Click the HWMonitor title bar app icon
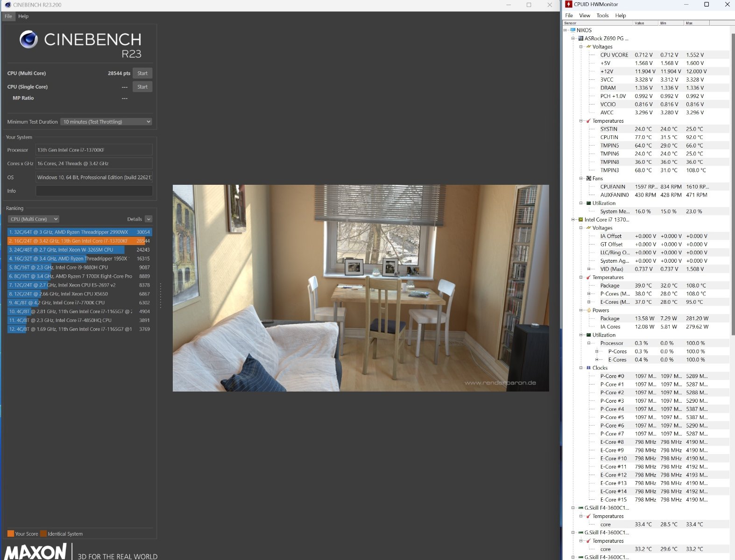The height and width of the screenshot is (560, 735). click(568, 4)
